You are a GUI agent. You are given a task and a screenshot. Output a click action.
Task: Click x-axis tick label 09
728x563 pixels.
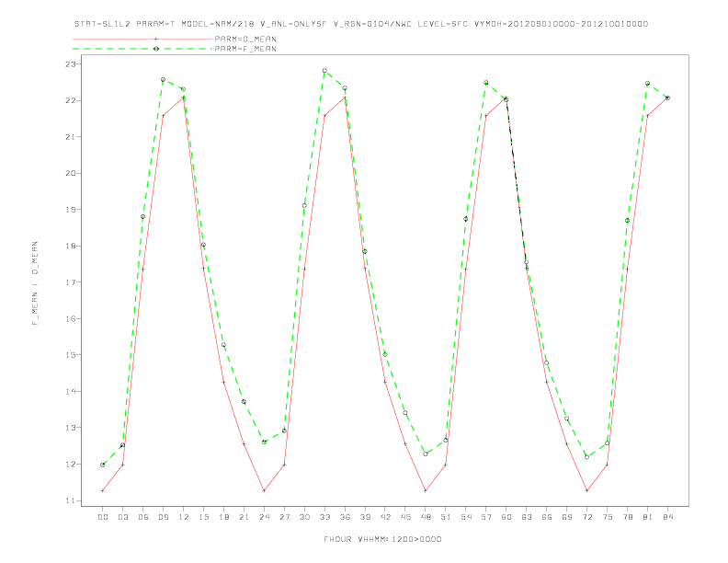coord(163,517)
